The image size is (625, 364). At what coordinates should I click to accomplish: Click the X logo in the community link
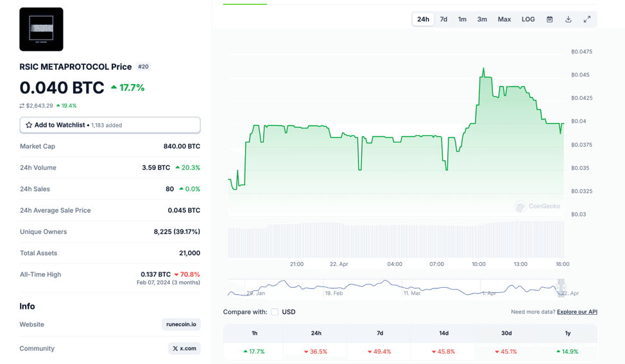[x=175, y=349]
